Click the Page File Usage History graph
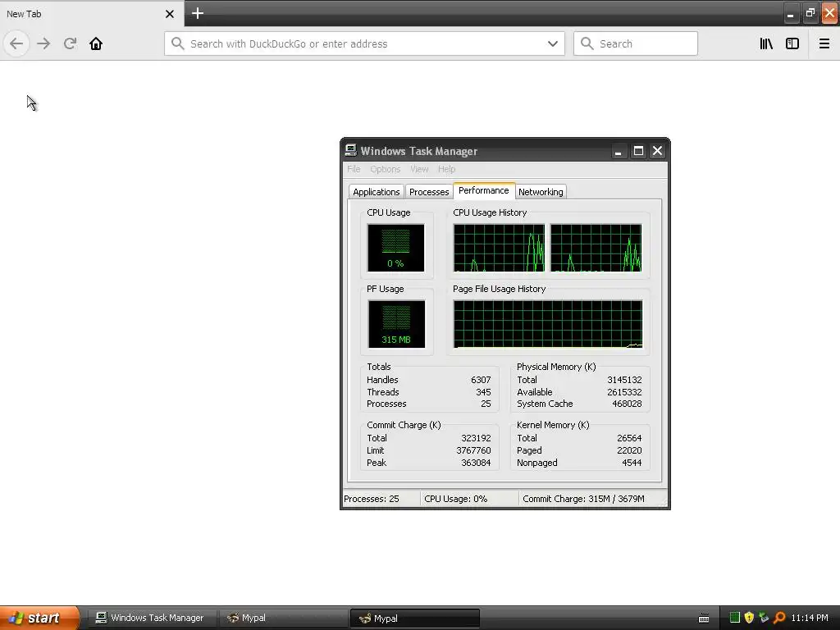The width and height of the screenshot is (840, 630). pos(547,324)
